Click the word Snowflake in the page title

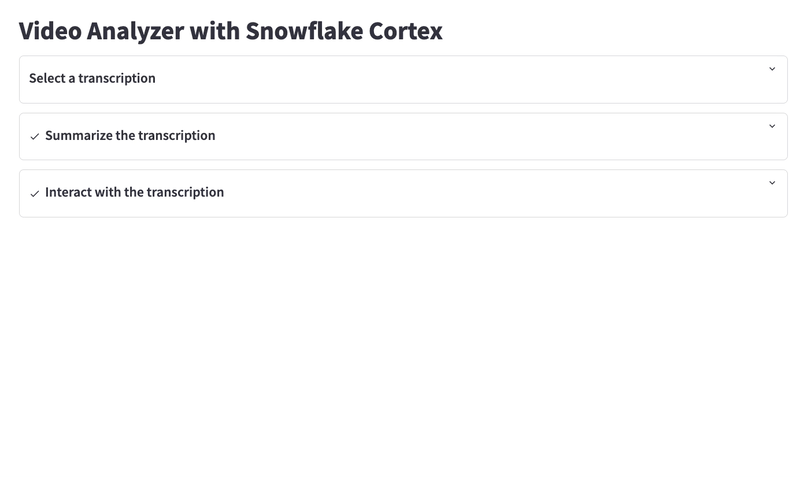coord(304,31)
